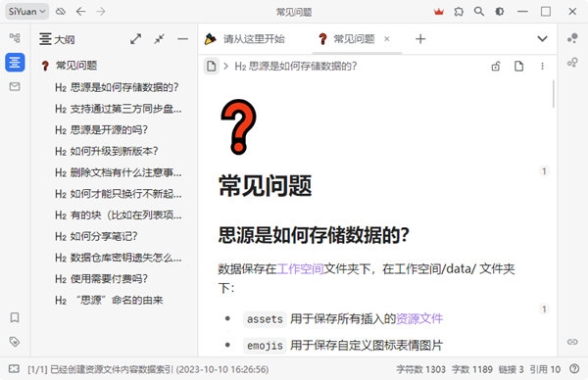This screenshot has height=380, width=588.
Task: Click the emojis inline code text
Action: click(x=265, y=345)
